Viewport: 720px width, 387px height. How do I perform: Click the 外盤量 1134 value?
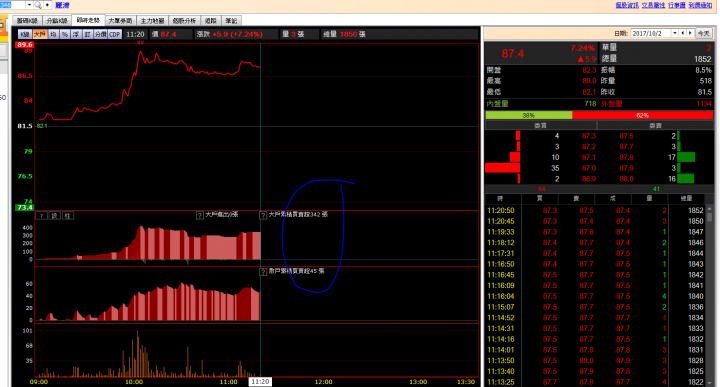[x=703, y=104]
